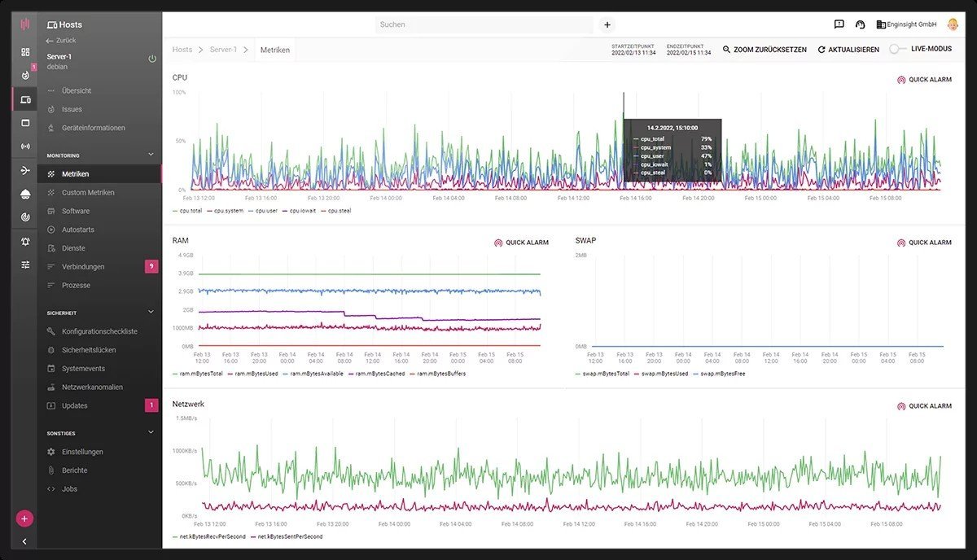Click the pink plus add button
The image size is (977, 560).
[x=24, y=518]
